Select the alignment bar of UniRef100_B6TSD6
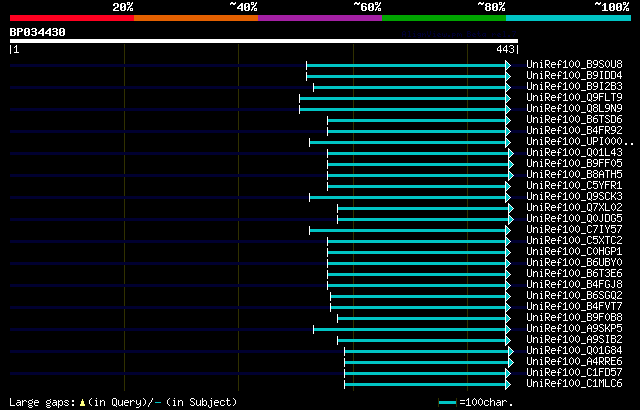The image size is (640, 410). [419, 120]
